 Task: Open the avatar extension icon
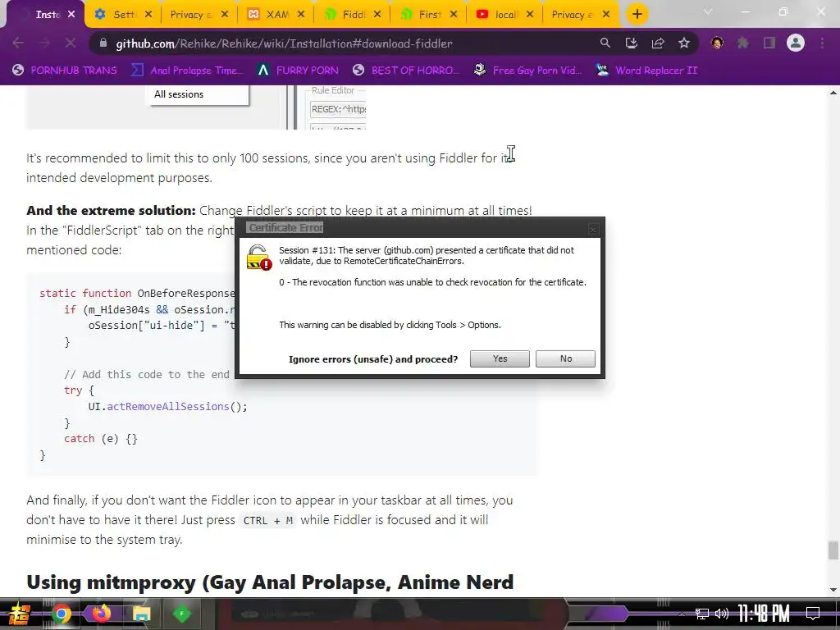pos(717,43)
